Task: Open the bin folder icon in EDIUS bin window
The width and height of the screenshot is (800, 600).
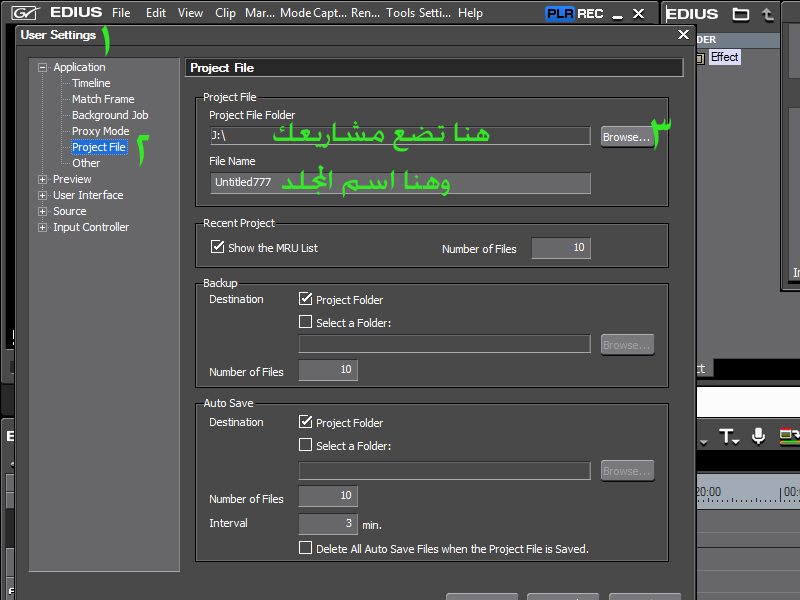Action: [x=740, y=14]
